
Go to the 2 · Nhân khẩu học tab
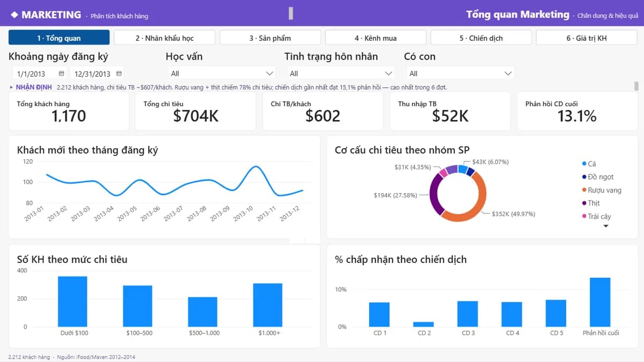164,38
